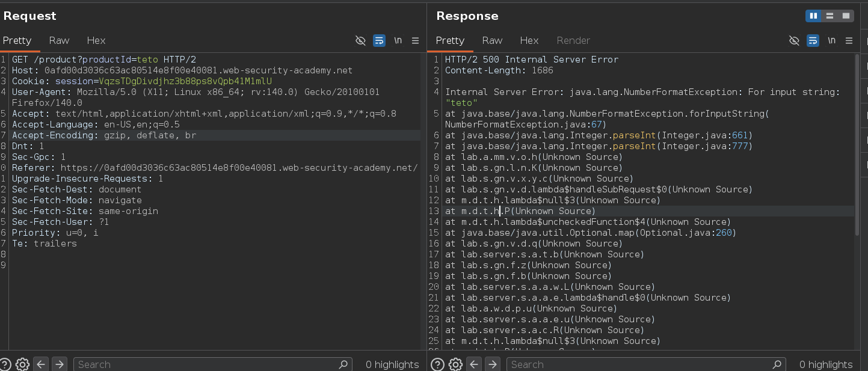Click '0 highlights' label under Response
This screenshot has height=371, width=868.
tap(826, 364)
